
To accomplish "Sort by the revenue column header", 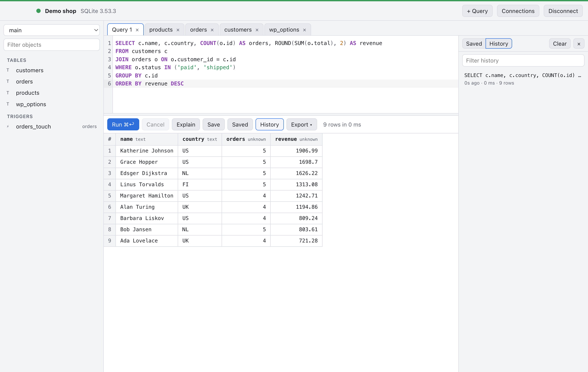I will [x=296, y=139].
